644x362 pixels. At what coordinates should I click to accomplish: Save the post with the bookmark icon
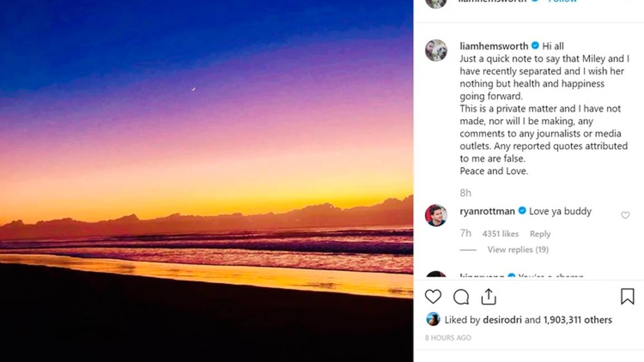pos(627,297)
